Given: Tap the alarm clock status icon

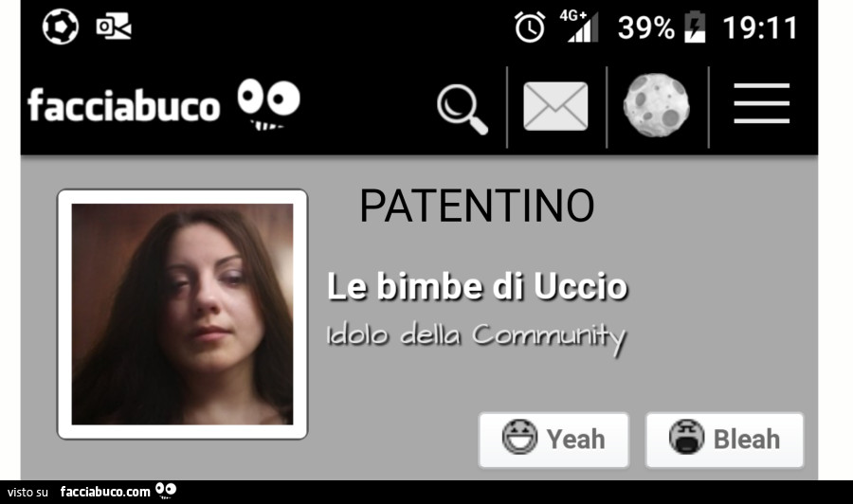Looking at the screenshot, I should [x=530, y=27].
